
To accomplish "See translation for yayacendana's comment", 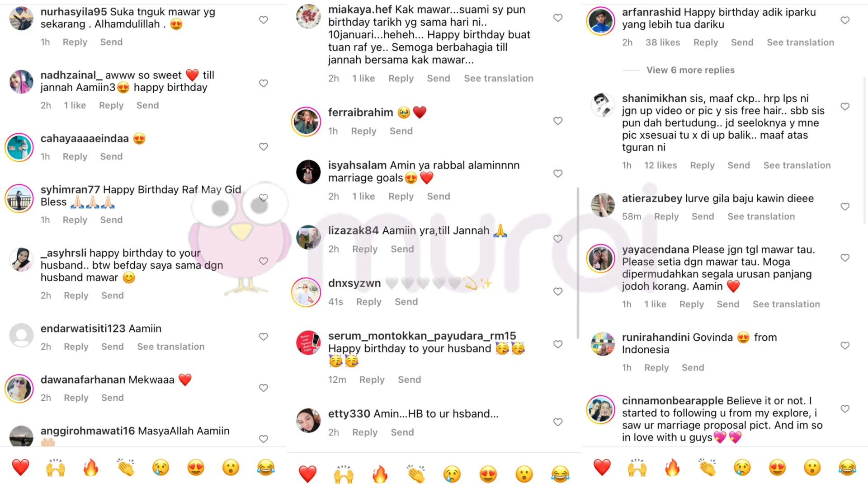I will coord(786,305).
